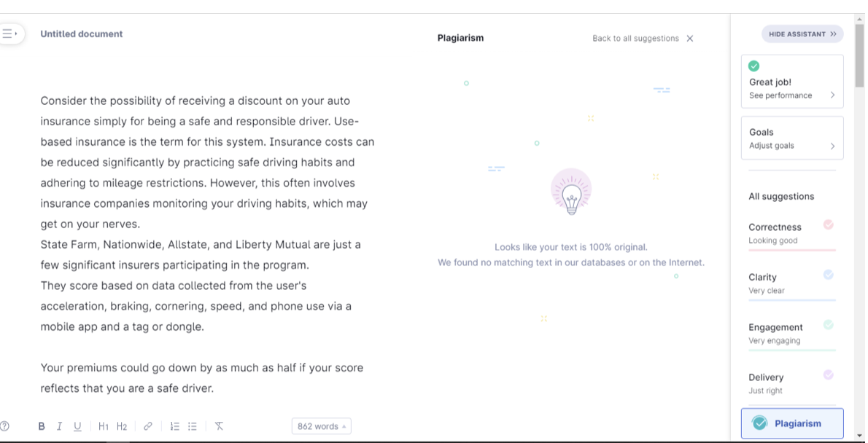Apply Heading 2 style
Viewport: 868px width, 443px height.
pos(122,426)
